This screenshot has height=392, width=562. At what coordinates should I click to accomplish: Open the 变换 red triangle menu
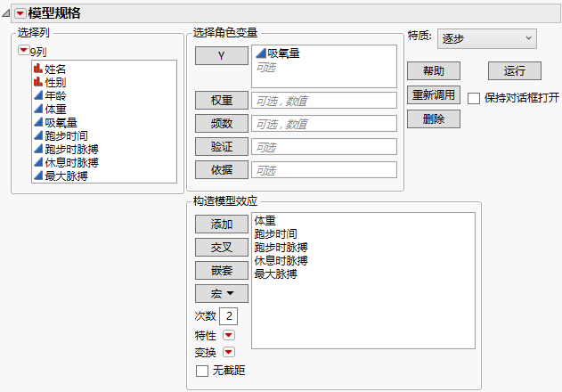[229, 352]
